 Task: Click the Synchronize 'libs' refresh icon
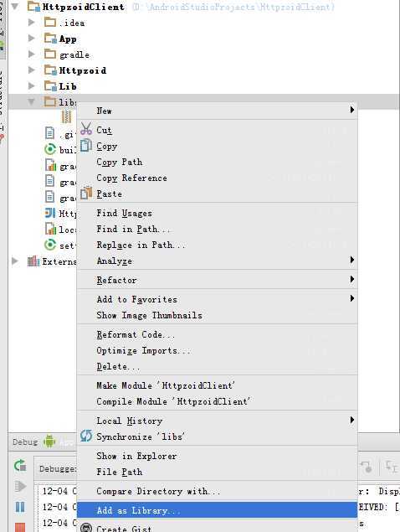tap(86, 436)
